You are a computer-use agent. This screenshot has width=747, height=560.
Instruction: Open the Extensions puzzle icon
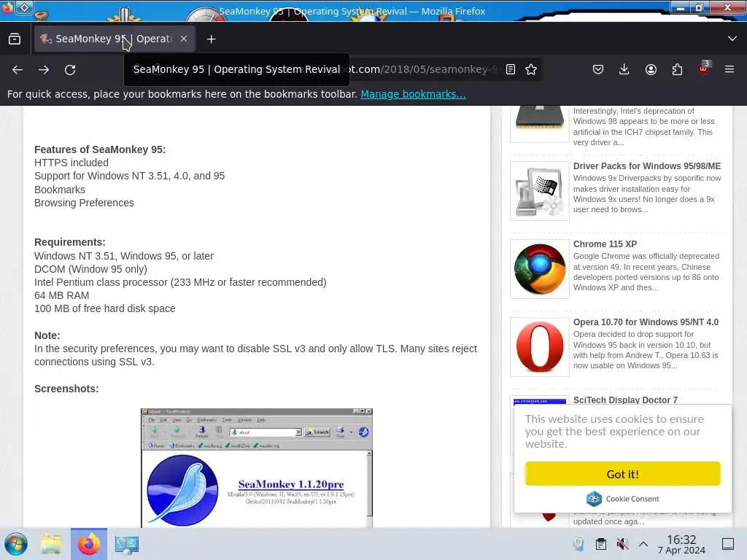coord(677,69)
